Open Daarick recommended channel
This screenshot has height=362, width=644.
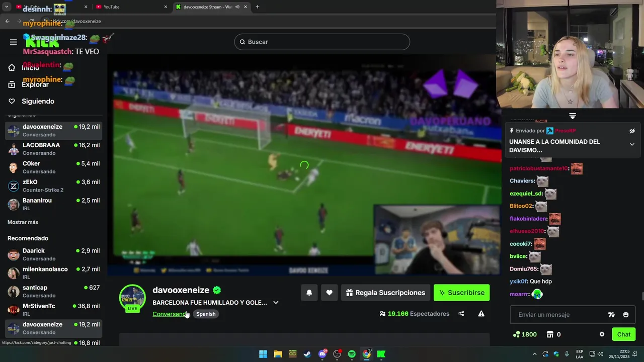point(54,254)
